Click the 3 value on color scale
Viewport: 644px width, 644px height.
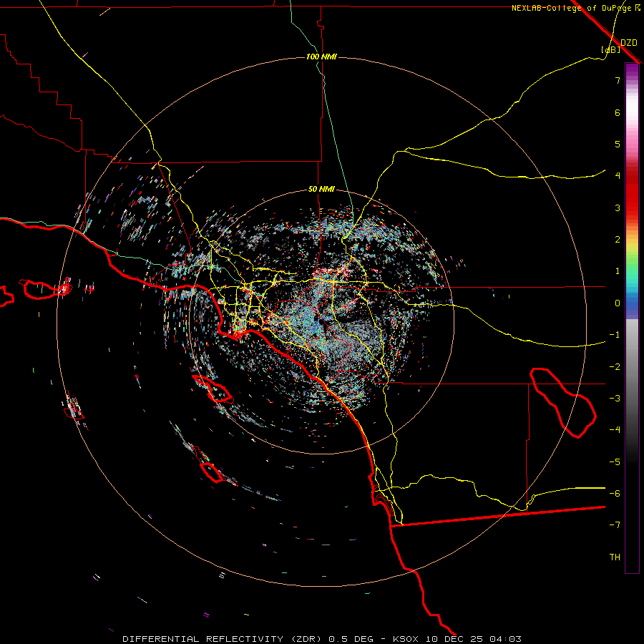[618, 208]
